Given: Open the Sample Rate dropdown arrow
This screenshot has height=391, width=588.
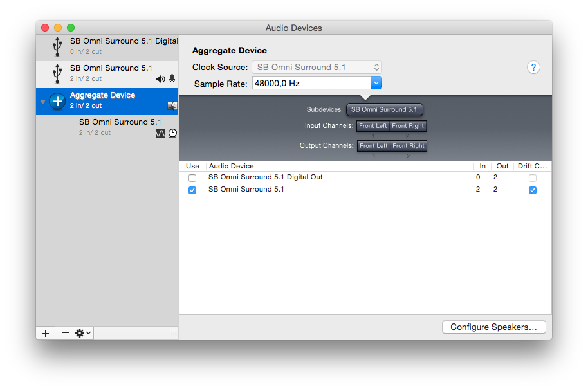Looking at the screenshot, I should coord(376,83).
